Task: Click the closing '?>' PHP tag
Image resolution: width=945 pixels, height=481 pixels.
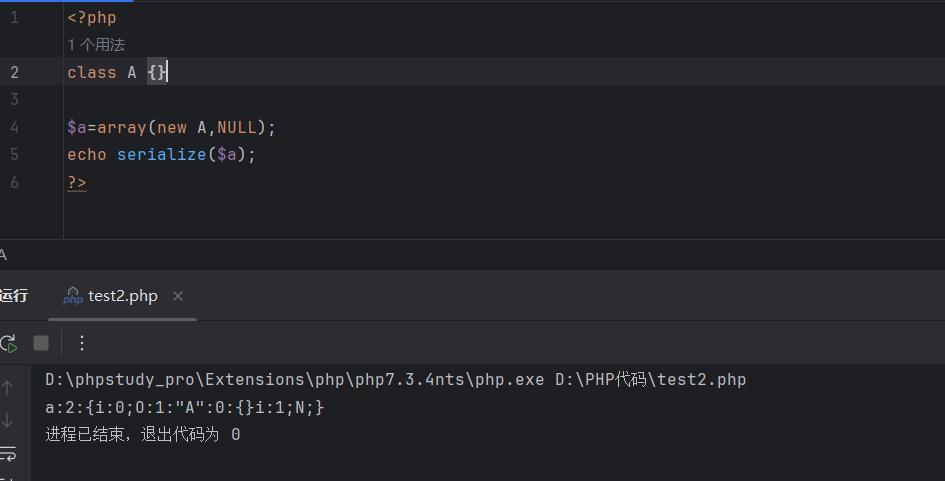Action: tap(77, 182)
